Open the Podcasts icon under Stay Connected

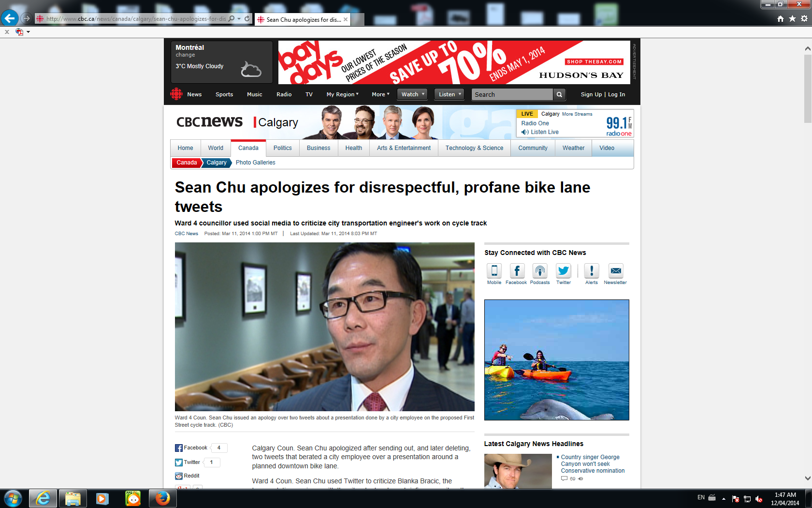(x=540, y=270)
